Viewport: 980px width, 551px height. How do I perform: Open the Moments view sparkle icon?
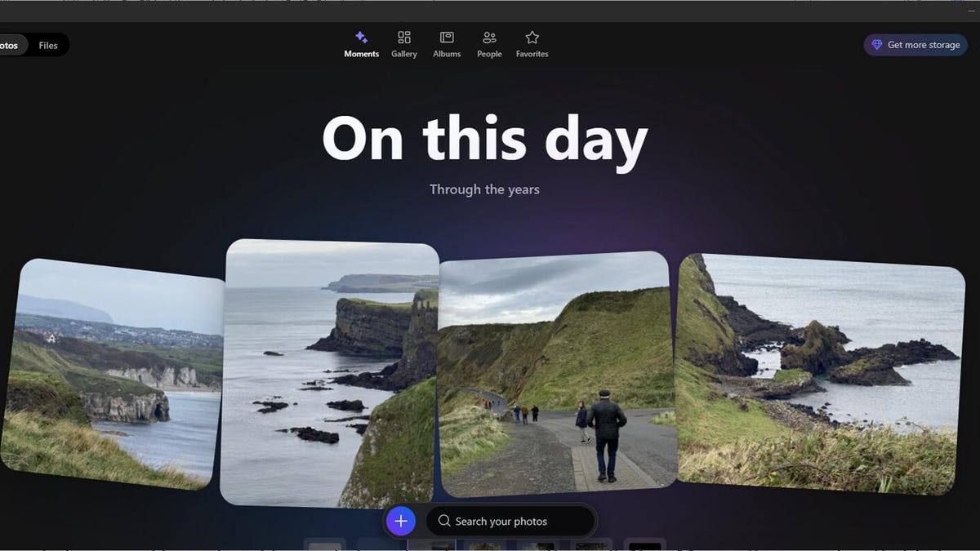click(361, 38)
